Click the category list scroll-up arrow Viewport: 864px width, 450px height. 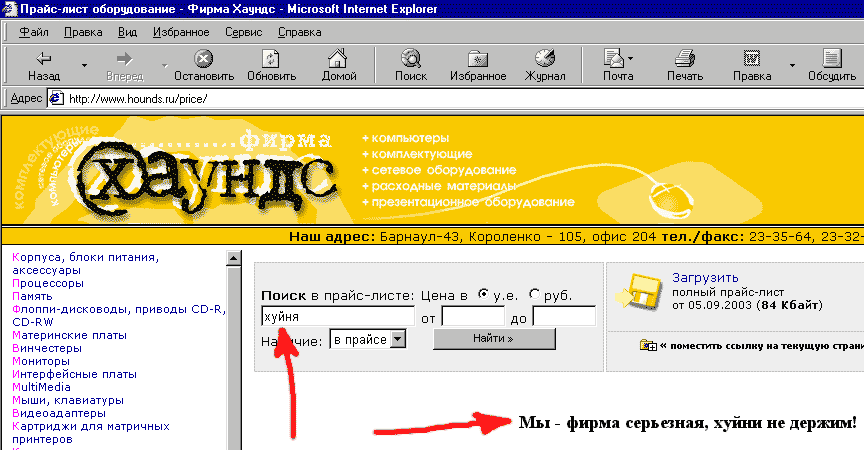pyautogui.click(x=234, y=258)
